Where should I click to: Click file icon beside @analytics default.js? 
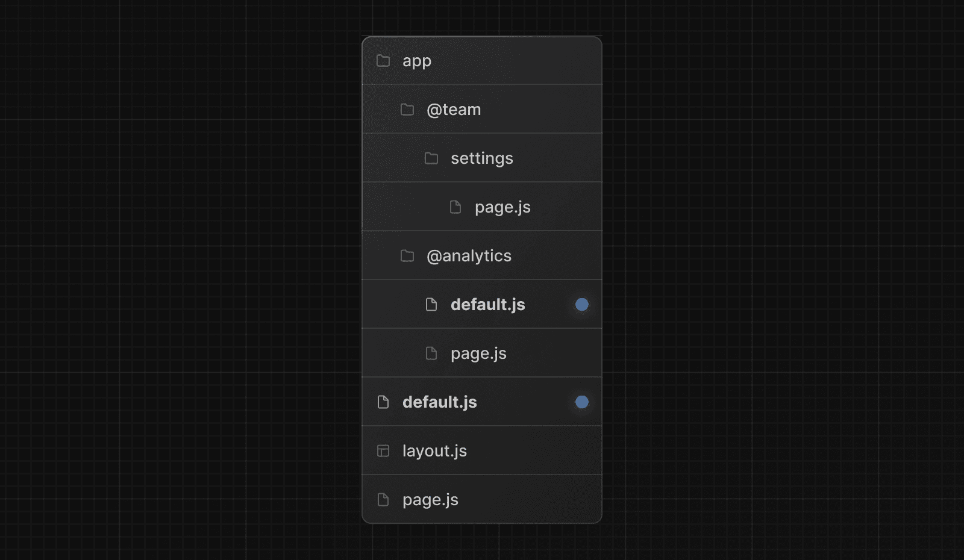click(x=431, y=305)
